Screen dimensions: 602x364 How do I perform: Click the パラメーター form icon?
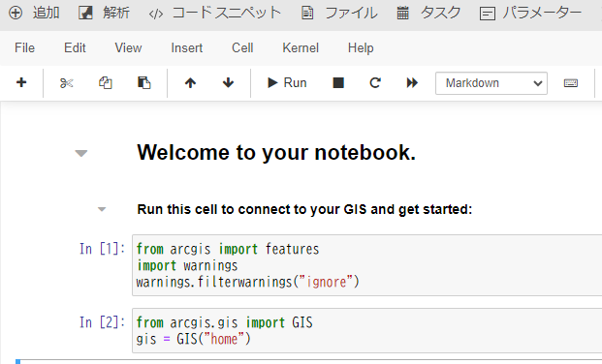488,15
